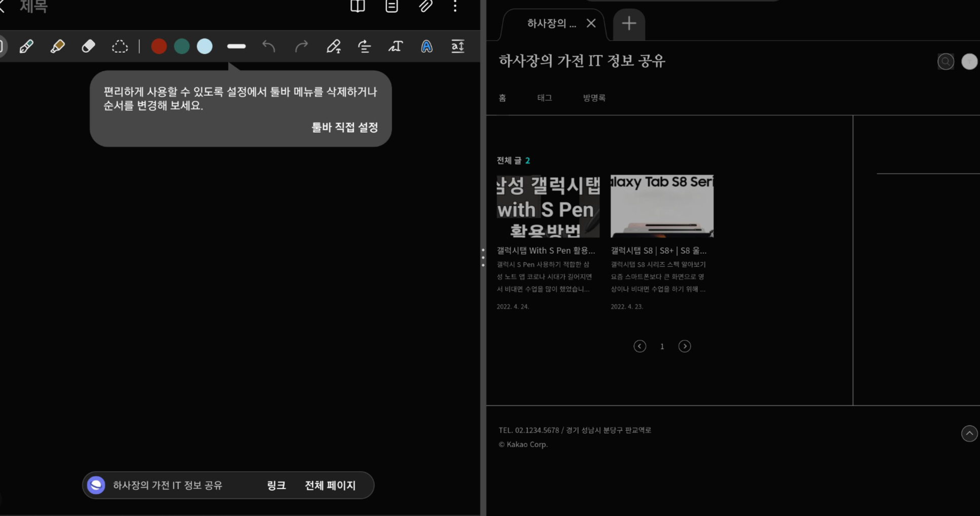Click the TEL. 02.1234.5678 footer text

click(575, 430)
